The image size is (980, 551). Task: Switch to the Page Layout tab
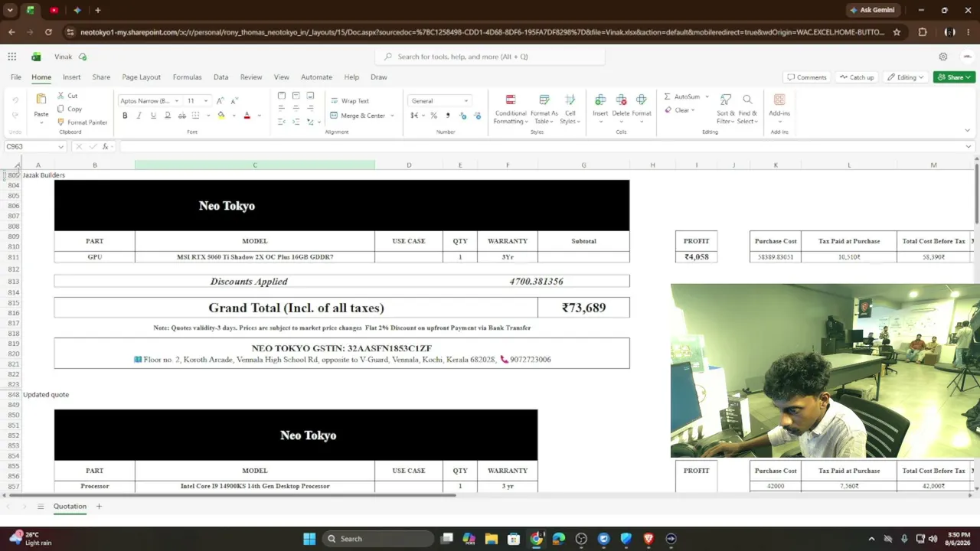(142, 77)
